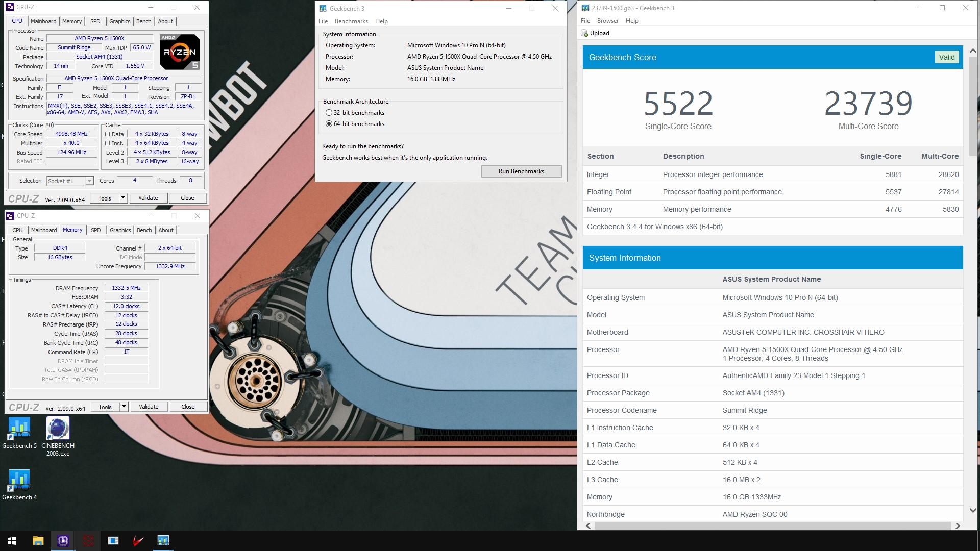Switch to Mainboard tab in top CPU-Z
The width and height of the screenshot is (980, 551).
(x=43, y=21)
